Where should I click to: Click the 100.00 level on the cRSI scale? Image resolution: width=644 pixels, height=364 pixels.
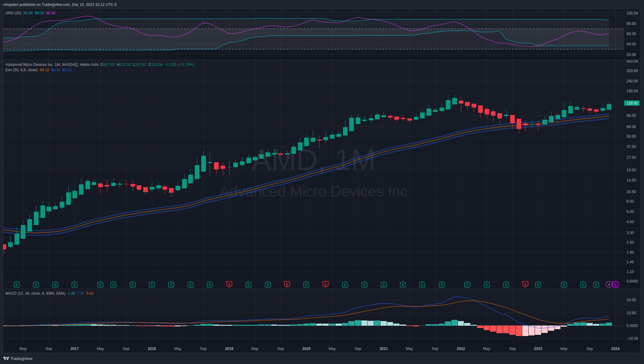632,13
